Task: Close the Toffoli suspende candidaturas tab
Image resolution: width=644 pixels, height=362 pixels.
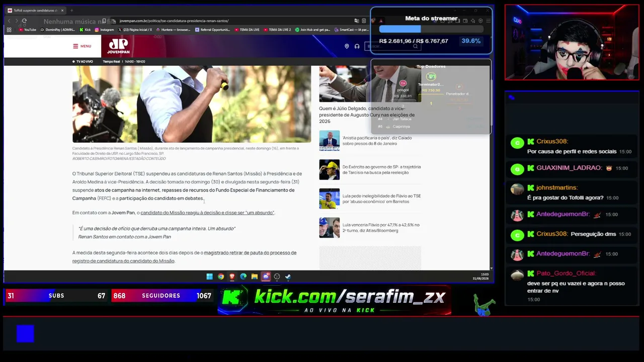Action: point(62,10)
